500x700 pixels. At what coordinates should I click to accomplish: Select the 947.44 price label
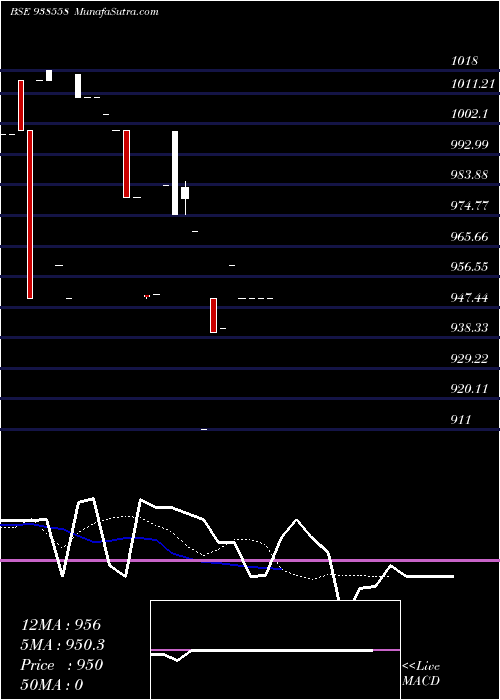coord(469,297)
